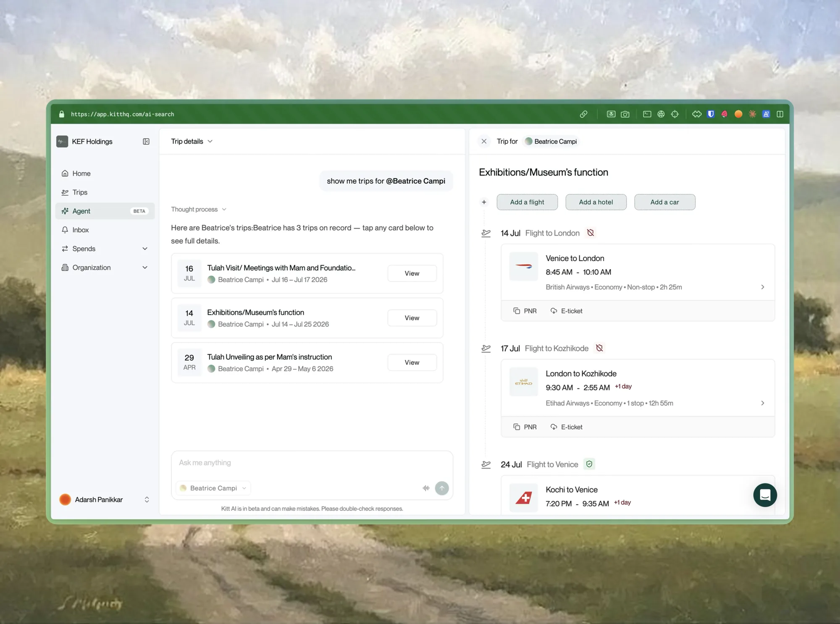
Task: Start voice input with the waveform icon
Action: pyautogui.click(x=426, y=488)
